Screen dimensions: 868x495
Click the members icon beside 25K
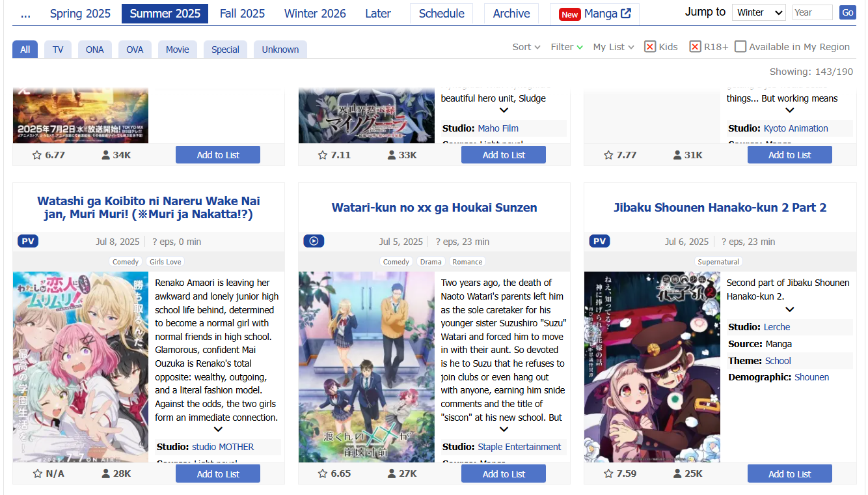(x=677, y=474)
